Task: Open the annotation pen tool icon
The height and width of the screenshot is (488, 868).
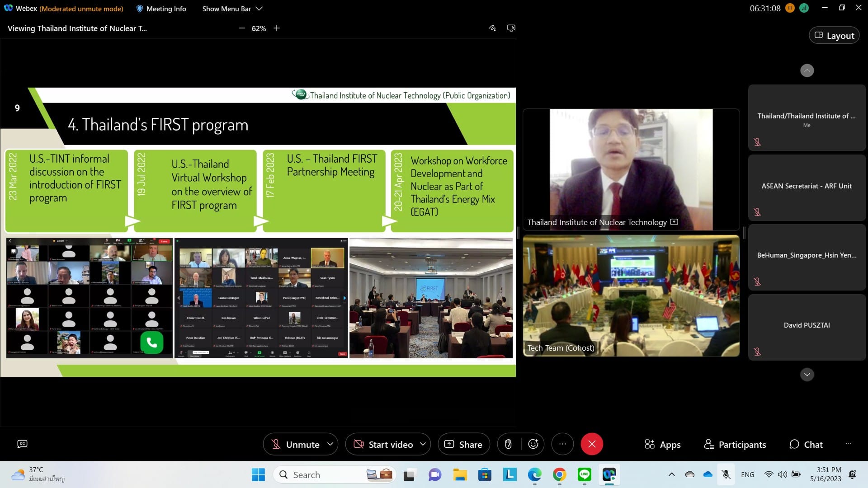Action: point(492,28)
